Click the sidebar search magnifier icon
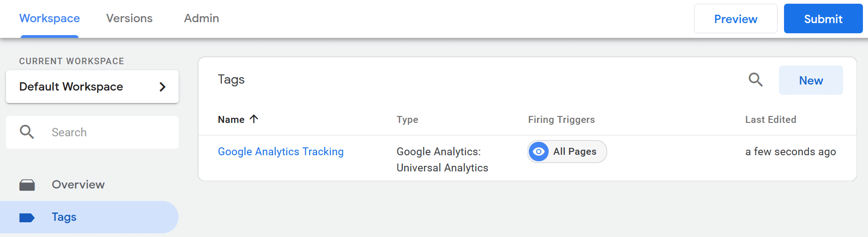868x237 pixels. pos(27,132)
